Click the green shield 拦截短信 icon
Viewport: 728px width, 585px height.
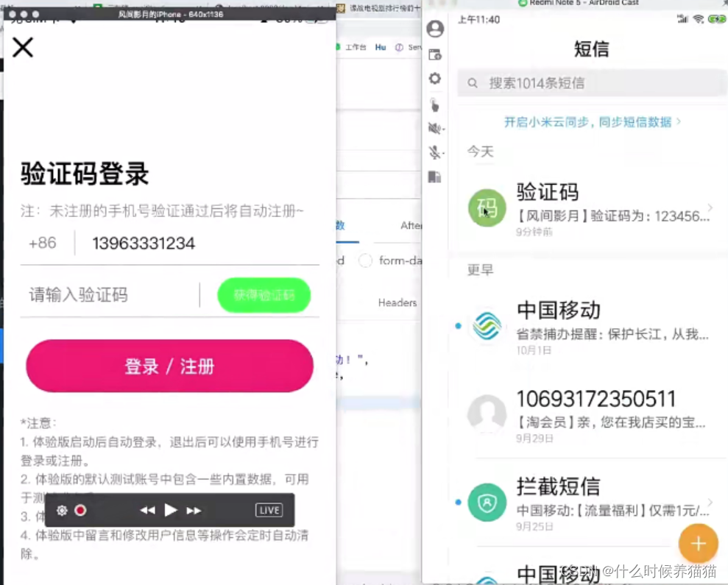(487, 503)
